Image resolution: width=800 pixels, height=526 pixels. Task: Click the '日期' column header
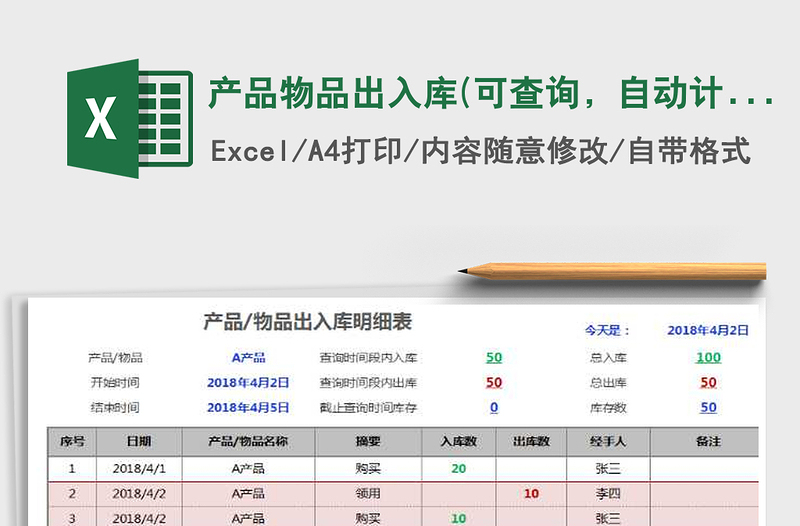pyautogui.click(x=139, y=442)
